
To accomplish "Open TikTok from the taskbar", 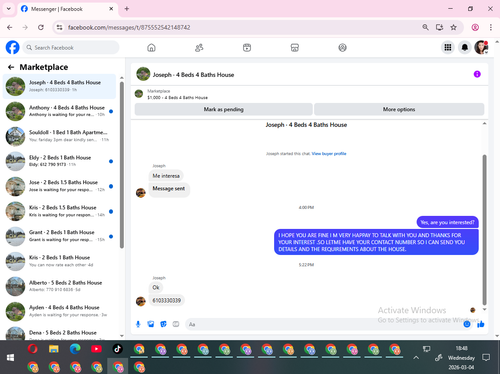I will tap(117, 349).
